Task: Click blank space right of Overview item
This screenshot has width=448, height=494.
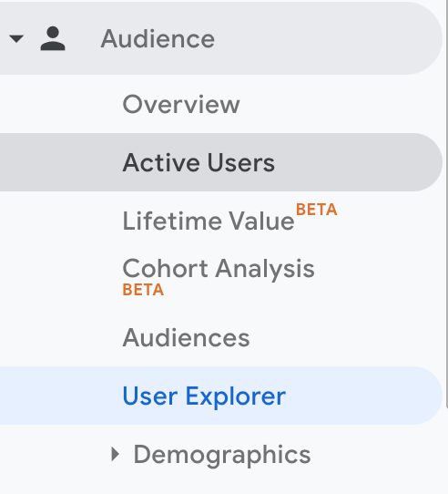Action: 340,104
